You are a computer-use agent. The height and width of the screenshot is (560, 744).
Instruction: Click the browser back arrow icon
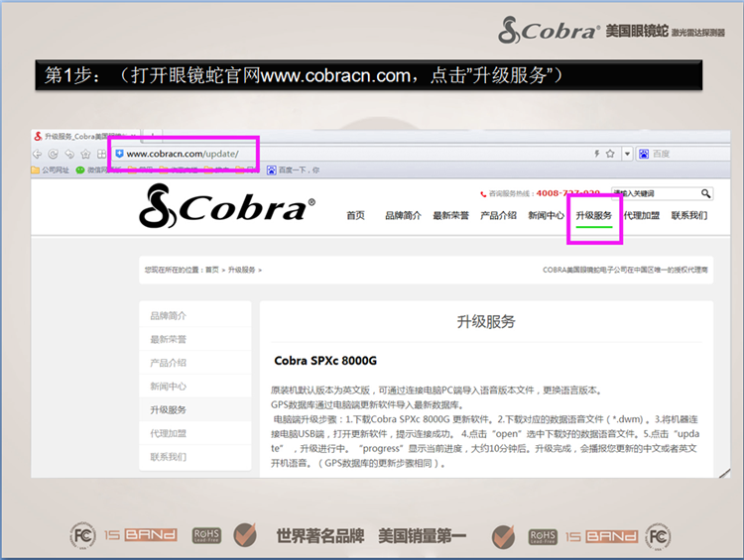[37, 154]
